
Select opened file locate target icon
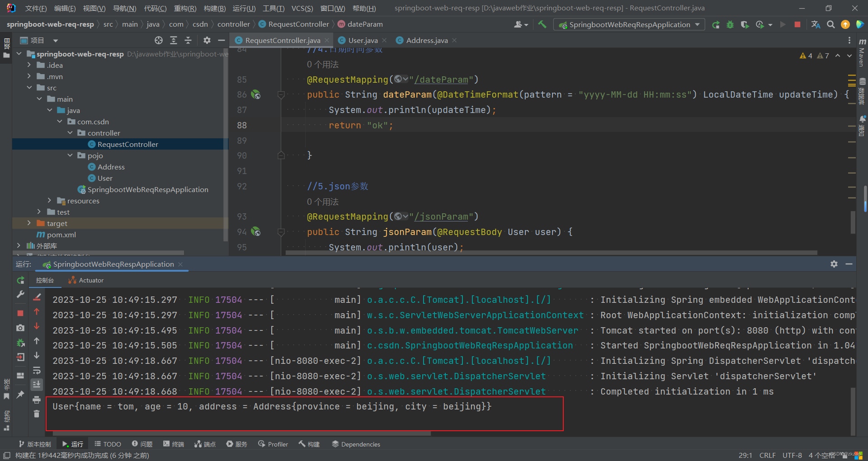point(159,40)
